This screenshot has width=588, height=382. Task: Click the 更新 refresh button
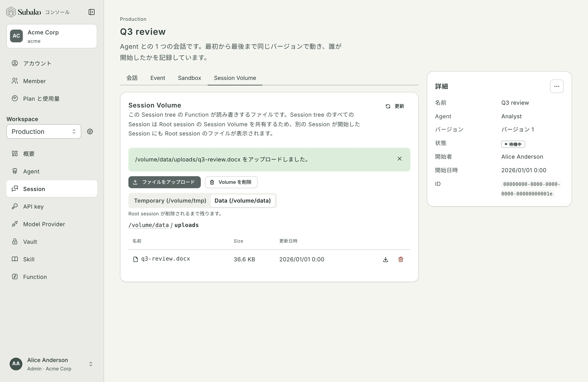[395, 106]
